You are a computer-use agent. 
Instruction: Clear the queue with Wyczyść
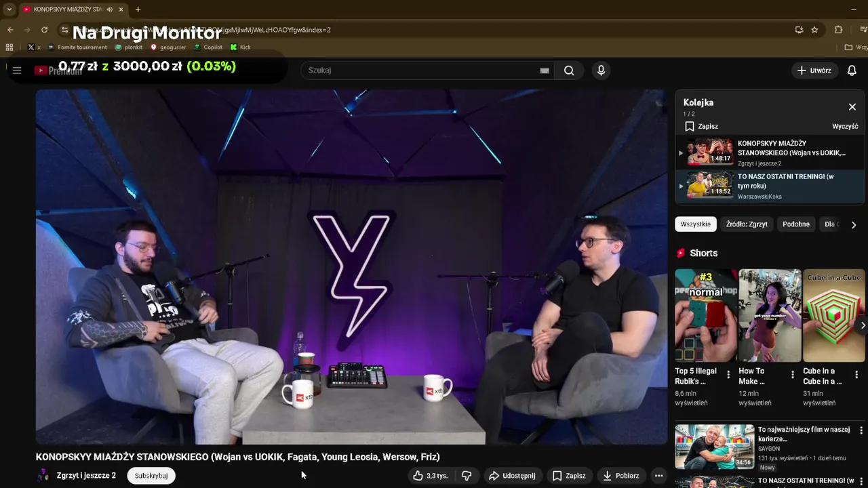[845, 127]
